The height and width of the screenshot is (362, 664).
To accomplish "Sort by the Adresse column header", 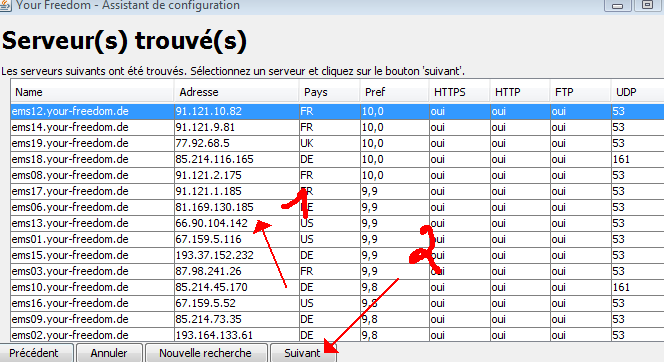I will point(236,92).
